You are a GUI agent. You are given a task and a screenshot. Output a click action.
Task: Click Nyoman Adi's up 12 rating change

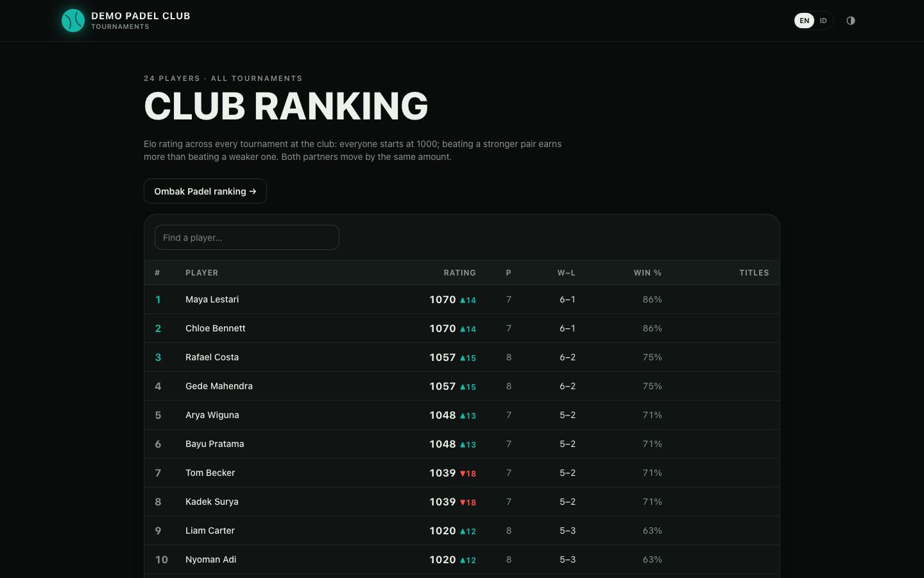tap(468, 560)
